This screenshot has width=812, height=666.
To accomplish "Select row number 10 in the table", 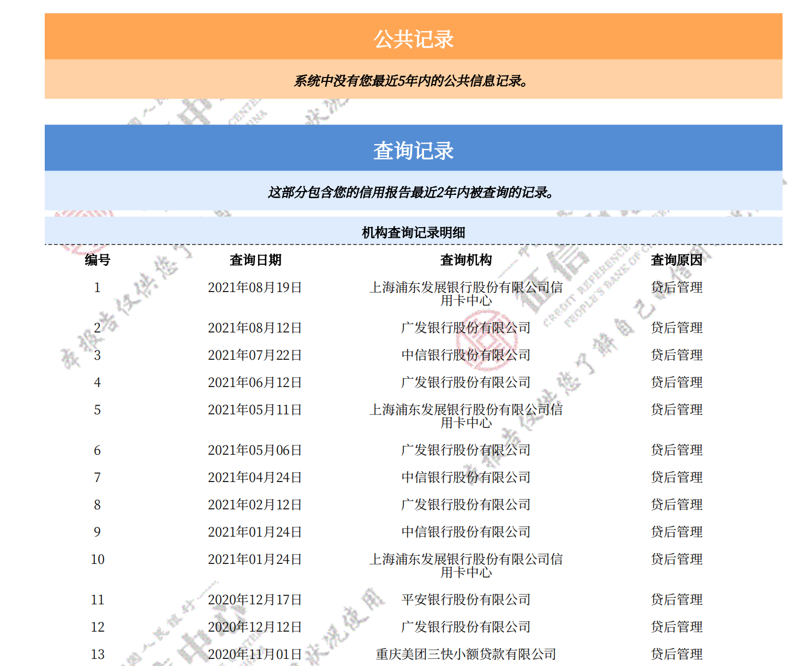I will coord(97,560).
